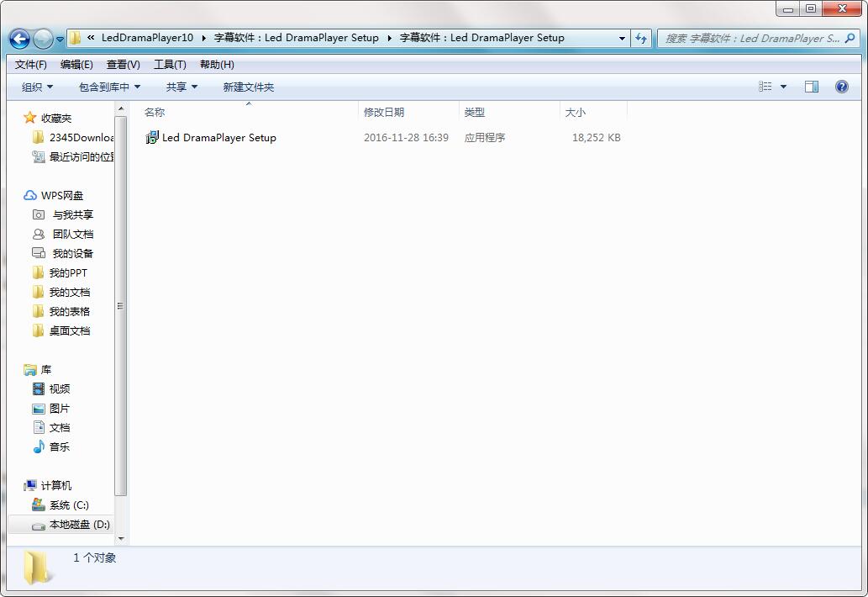Open the 共享 dropdown
The image size is (868, 597).
point(181,87)
